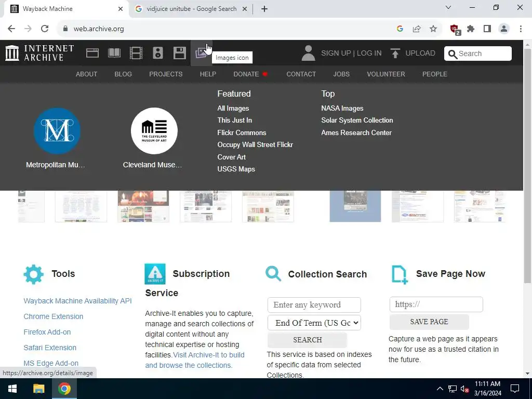Click Chrome icon in taskbar

(64, 389)
